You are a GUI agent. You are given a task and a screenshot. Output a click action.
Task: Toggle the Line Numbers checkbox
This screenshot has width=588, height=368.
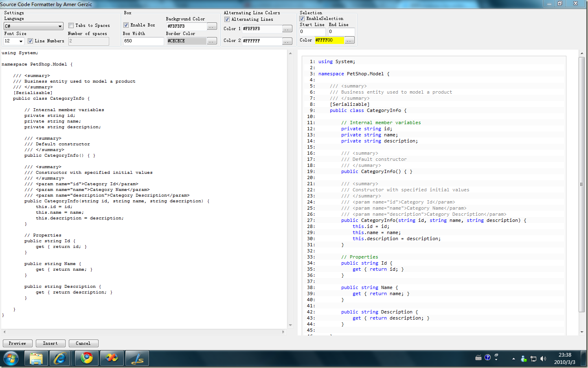click(x=30, y=41)
